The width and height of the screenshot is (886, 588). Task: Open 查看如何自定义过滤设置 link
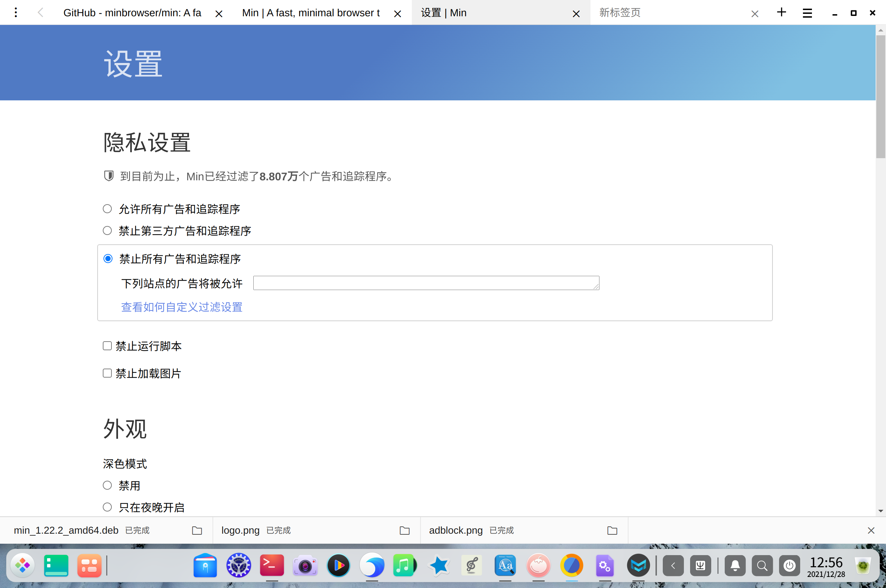click(x=181, y=307)
